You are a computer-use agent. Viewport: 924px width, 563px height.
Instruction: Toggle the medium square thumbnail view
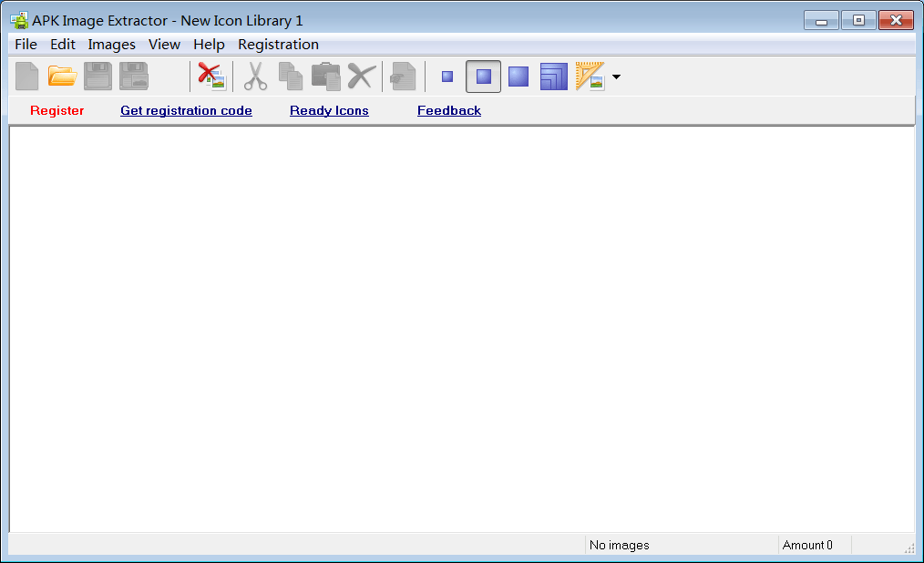coord(483,77)
